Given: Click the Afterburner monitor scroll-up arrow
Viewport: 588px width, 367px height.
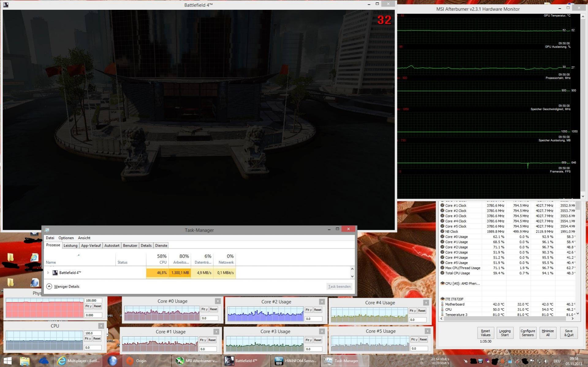Looking at the screenshot, I should tap(583, 17).
